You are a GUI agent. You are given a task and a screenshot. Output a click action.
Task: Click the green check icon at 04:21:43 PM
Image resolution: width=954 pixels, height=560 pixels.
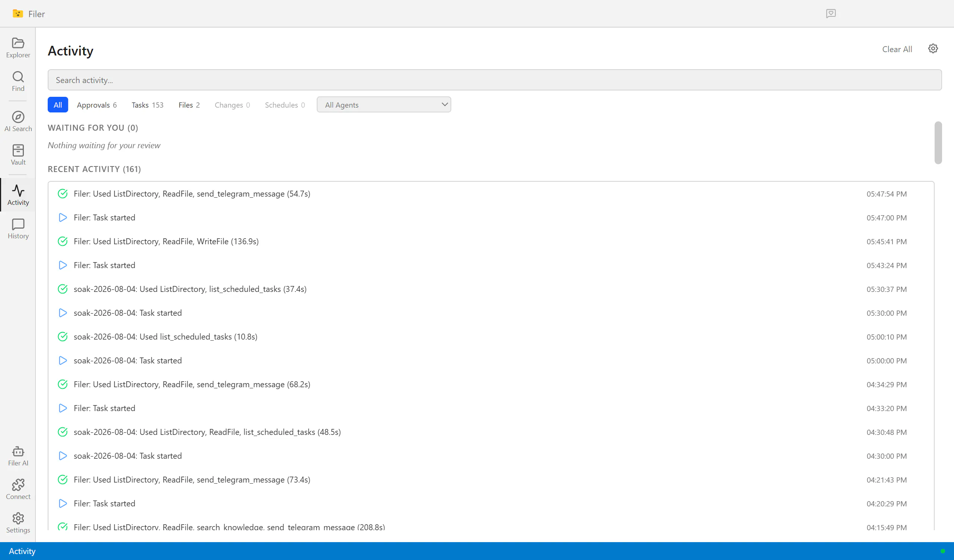pyautogui.click(x=63, y=480)
